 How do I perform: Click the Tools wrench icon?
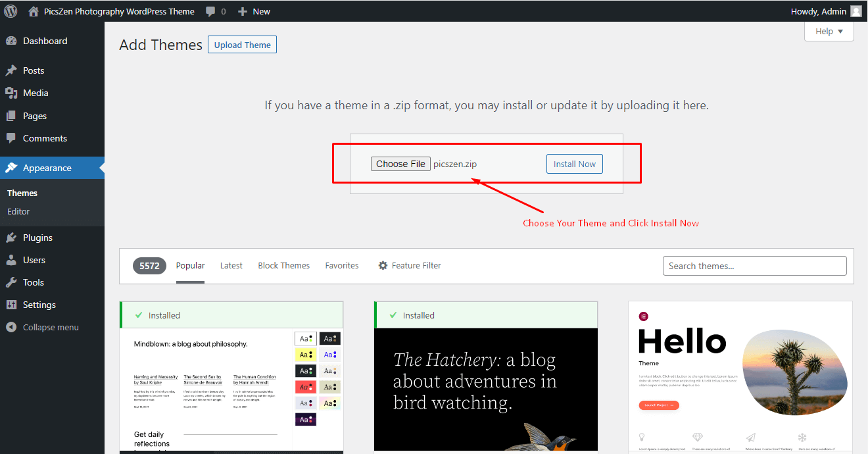click(x=11, y=282)
